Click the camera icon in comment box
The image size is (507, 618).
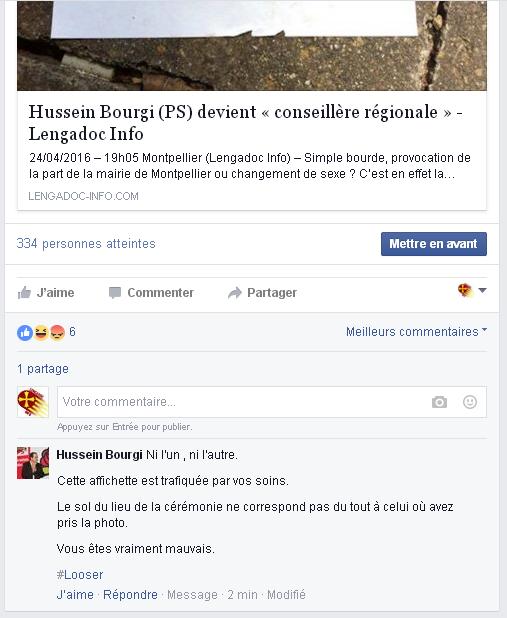pyautogui.click(x=439, y=402)
